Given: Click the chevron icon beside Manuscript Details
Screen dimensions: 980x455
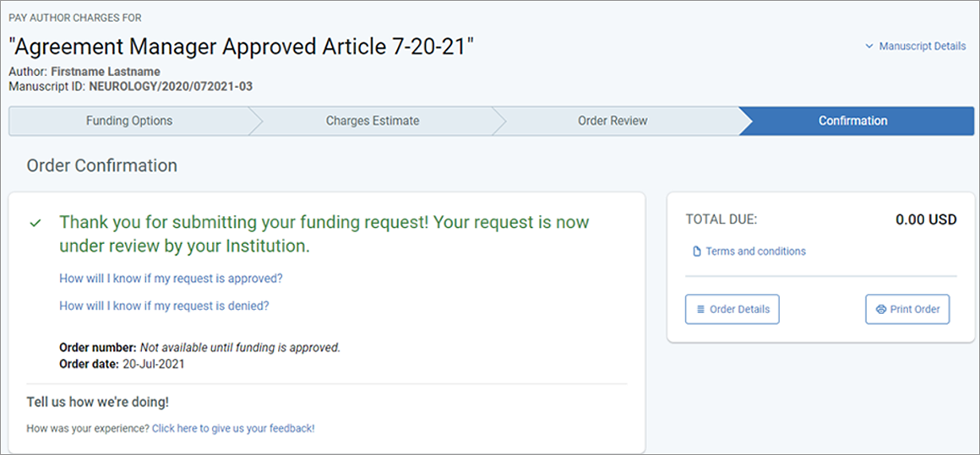Looking at the screenshot, I should (x=868, y=46).
